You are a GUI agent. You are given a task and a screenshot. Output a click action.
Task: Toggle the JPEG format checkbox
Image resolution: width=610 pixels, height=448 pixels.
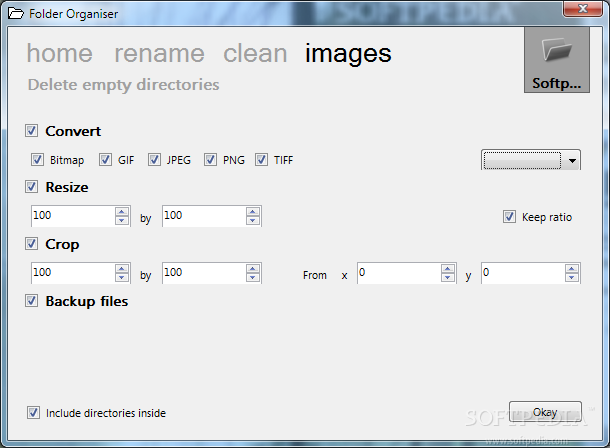click(154, 159)
